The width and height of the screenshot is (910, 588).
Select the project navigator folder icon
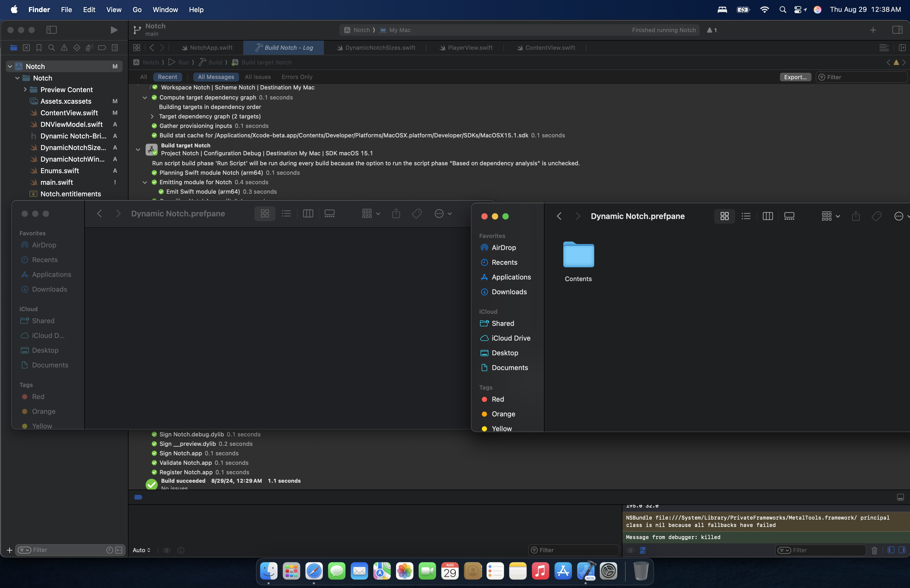(14, 48)
